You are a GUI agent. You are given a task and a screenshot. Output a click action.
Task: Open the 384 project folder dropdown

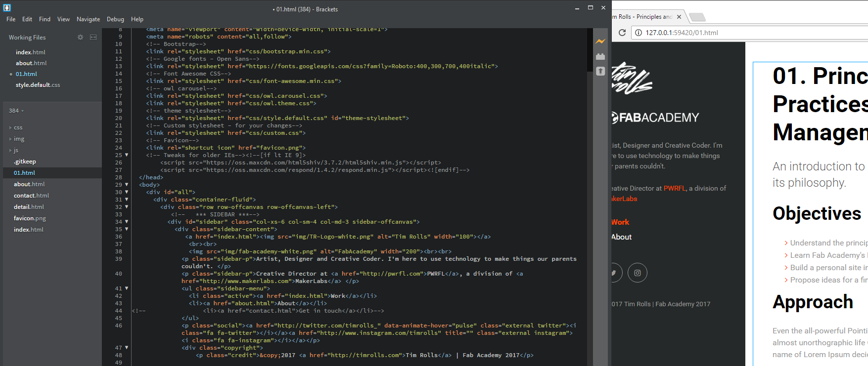pos(16,111)
